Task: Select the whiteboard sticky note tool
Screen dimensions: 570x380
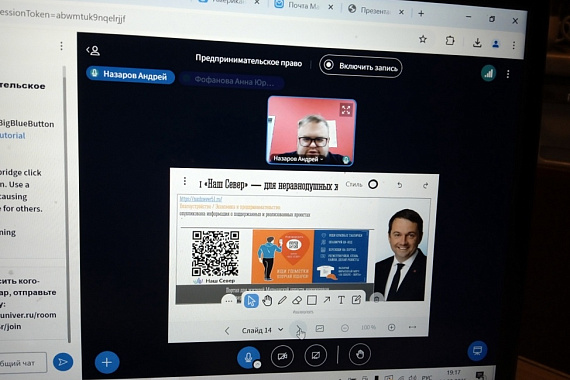Action: click(356, 299)
